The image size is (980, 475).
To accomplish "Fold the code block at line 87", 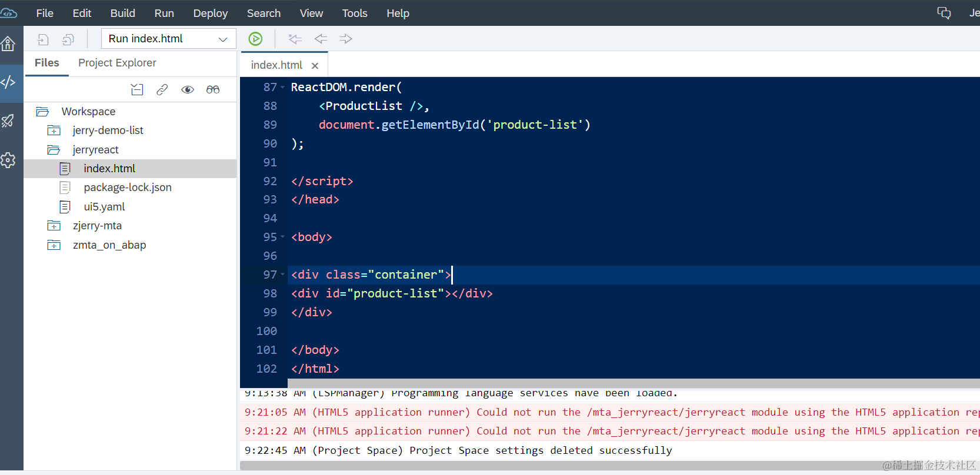I will (x=282, y=87).
